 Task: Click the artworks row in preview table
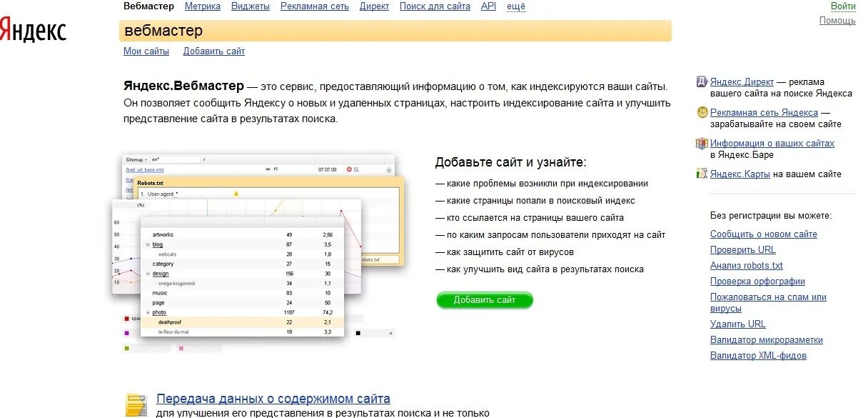pos(243,234)
